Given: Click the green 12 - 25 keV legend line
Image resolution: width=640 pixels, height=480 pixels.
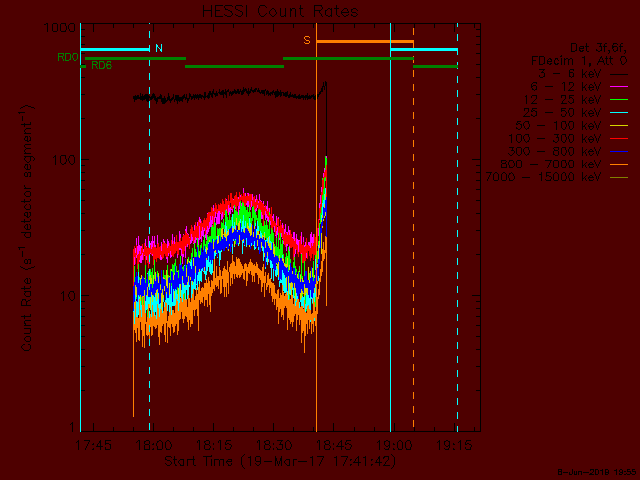Looking at the screenshot, I should tap(619, 100).
